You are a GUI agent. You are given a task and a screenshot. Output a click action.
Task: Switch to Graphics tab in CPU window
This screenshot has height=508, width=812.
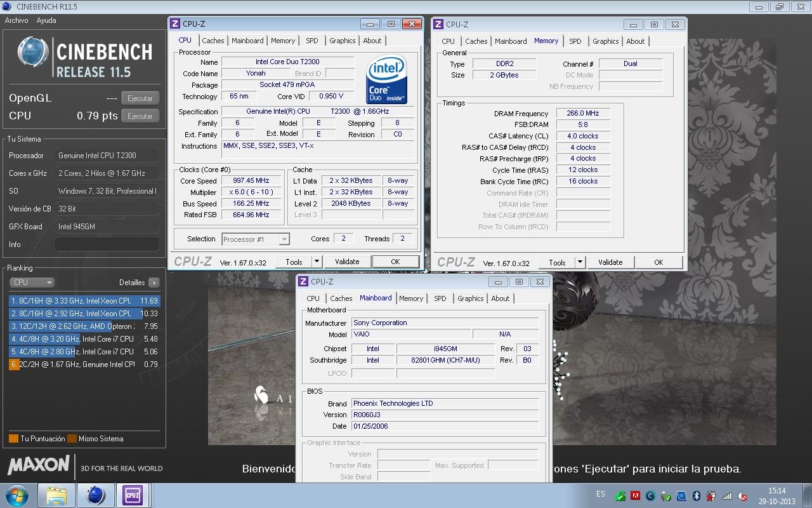pos(343,41)
